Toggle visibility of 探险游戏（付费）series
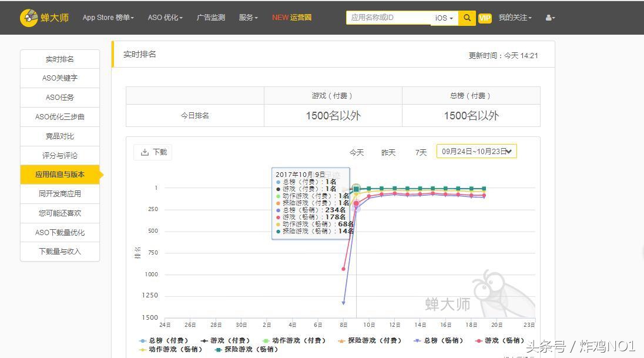 click(368, 340)
